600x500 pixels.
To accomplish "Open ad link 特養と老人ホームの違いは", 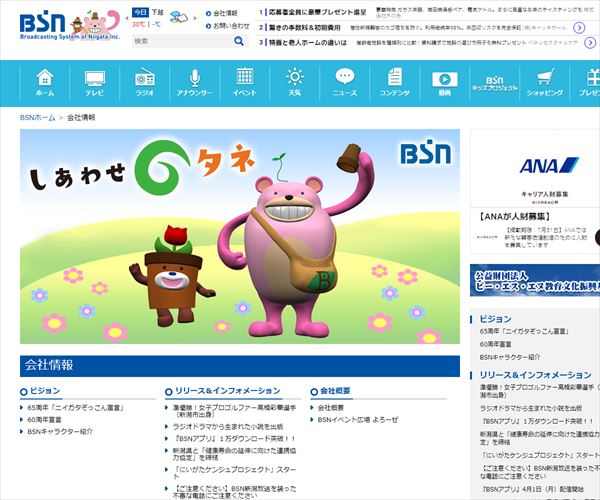I will (x=308, y=42).
